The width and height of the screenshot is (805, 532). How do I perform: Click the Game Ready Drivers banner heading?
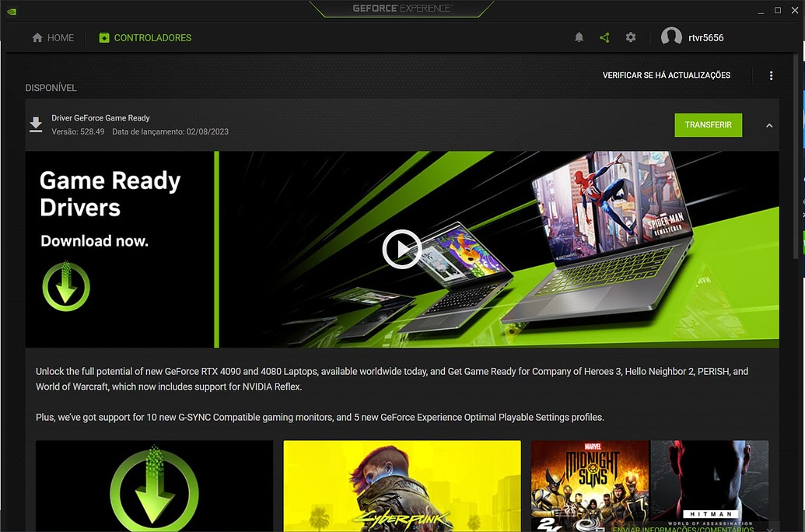[110, 194]
